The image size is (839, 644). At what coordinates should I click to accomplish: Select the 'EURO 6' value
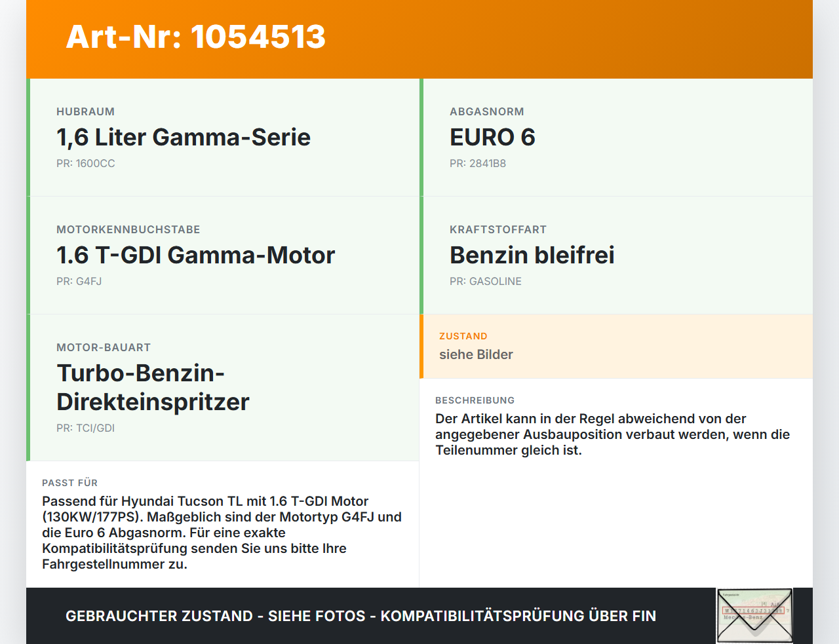492,138
